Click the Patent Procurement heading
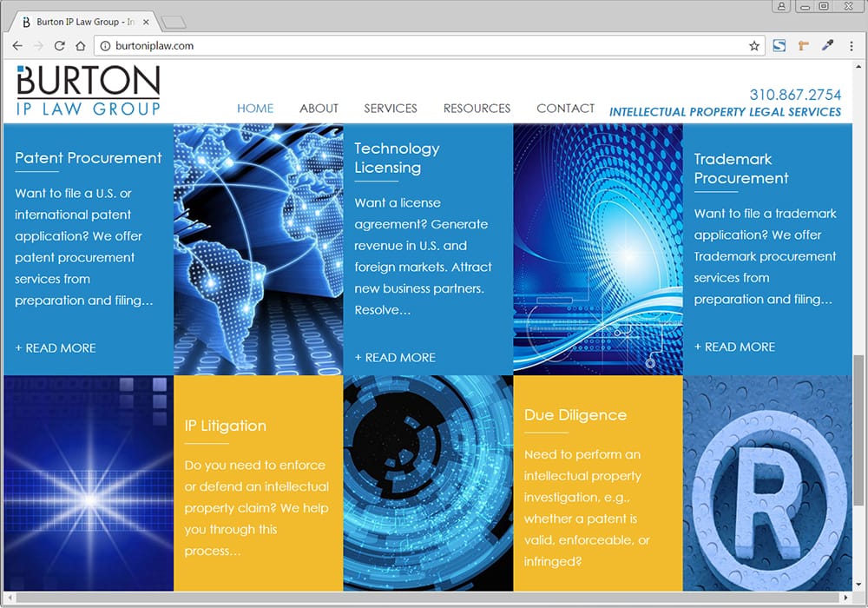 click(88, 158)
